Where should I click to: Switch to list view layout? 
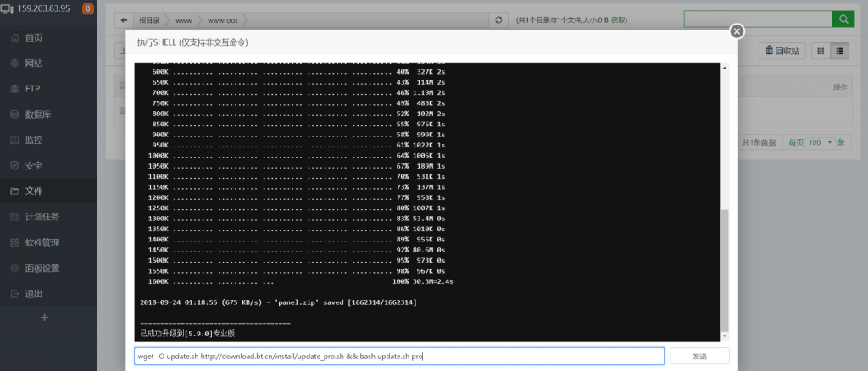point(840,51)
